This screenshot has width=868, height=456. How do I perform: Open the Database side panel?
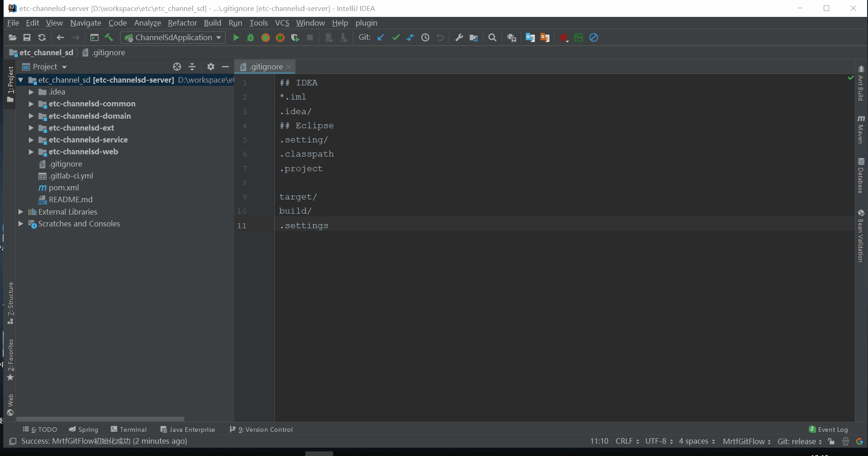click(x=861, y=176)
